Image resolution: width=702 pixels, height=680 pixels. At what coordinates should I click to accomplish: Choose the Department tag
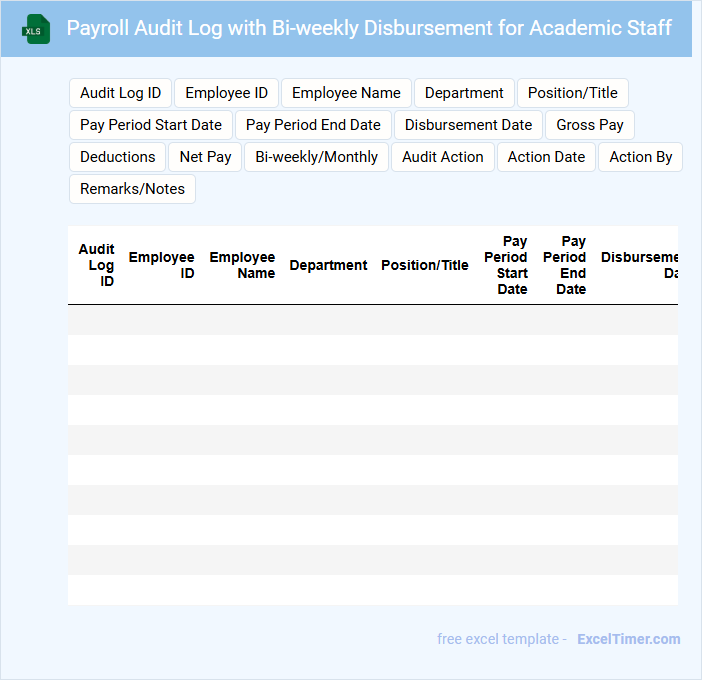[464, 93]
